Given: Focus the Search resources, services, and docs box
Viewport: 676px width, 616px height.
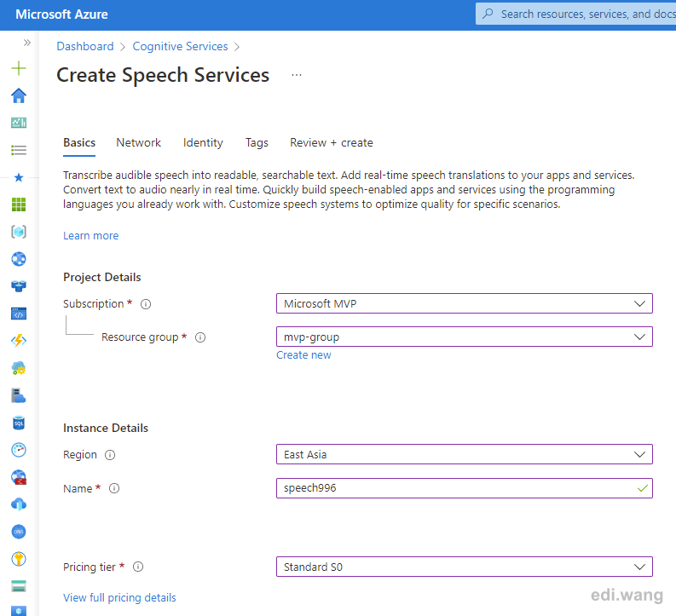Looking at the screenshot, I should click(575, 14).
